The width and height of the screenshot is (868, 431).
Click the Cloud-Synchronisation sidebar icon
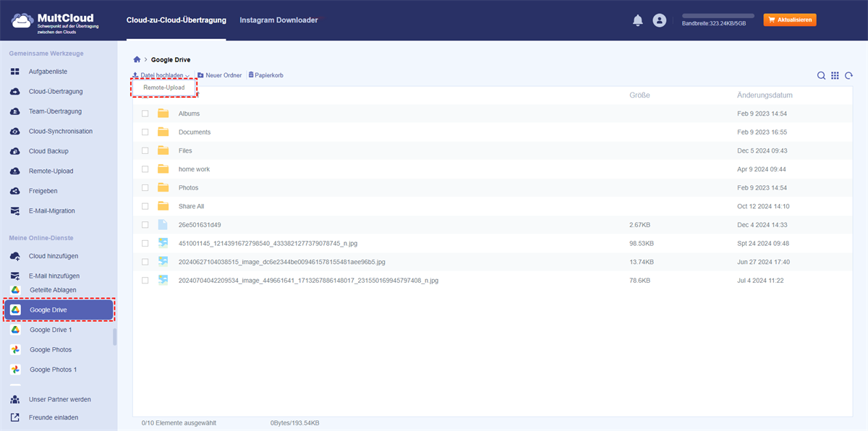click(15, 132)
